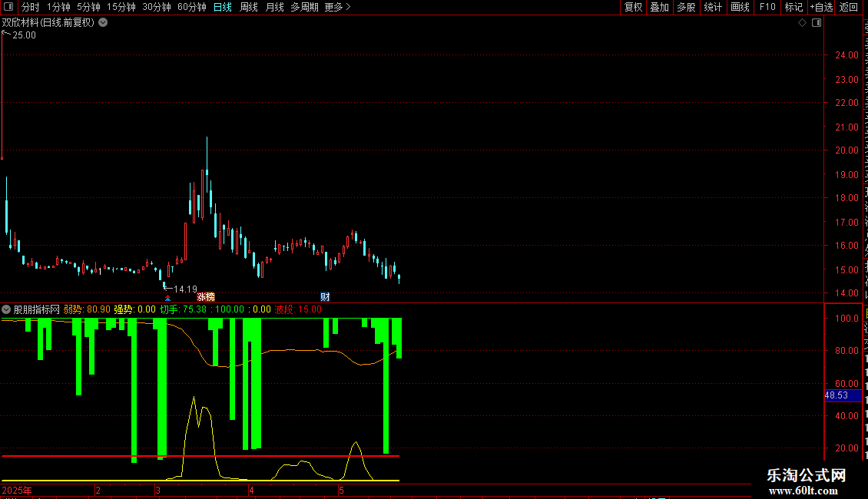Screen dimensions: 868x499
Task: Open the 画线 drawing tools
Action: pos(740,7)
